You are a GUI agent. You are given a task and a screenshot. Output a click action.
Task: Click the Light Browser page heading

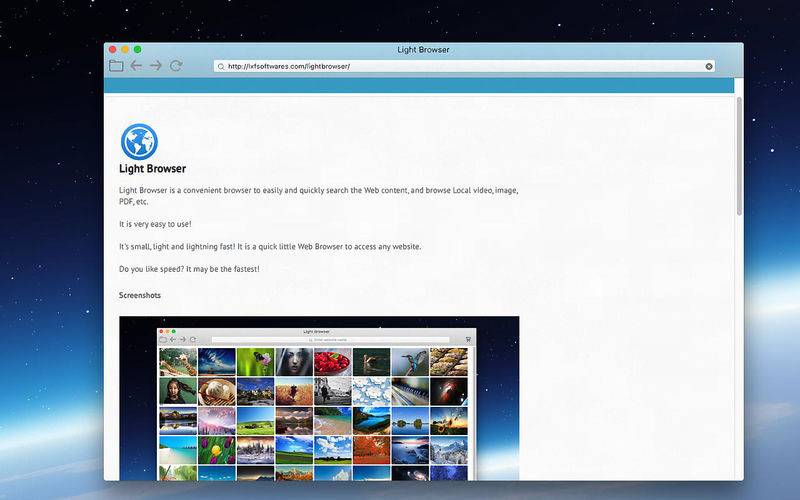(x=153, y=168)
